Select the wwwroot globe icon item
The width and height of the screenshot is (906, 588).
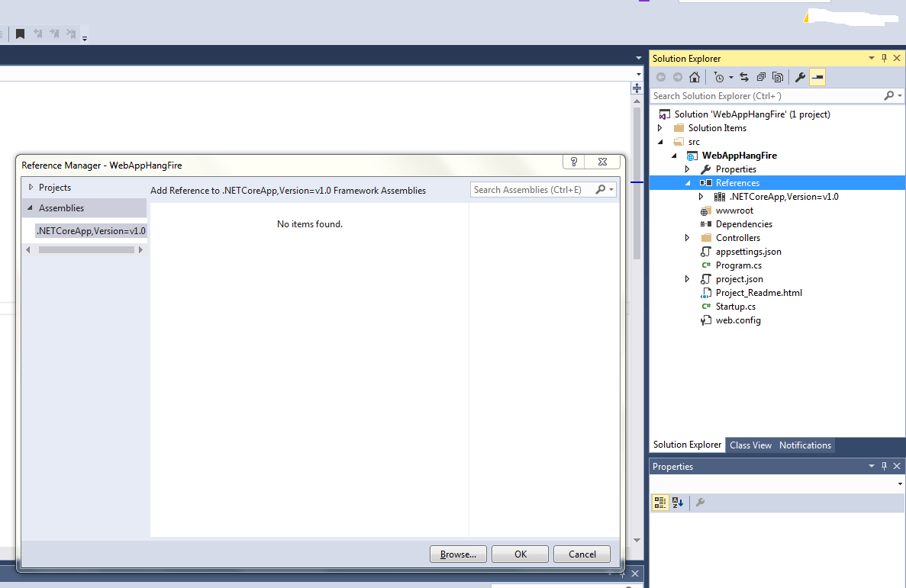(x=705, y=210)
